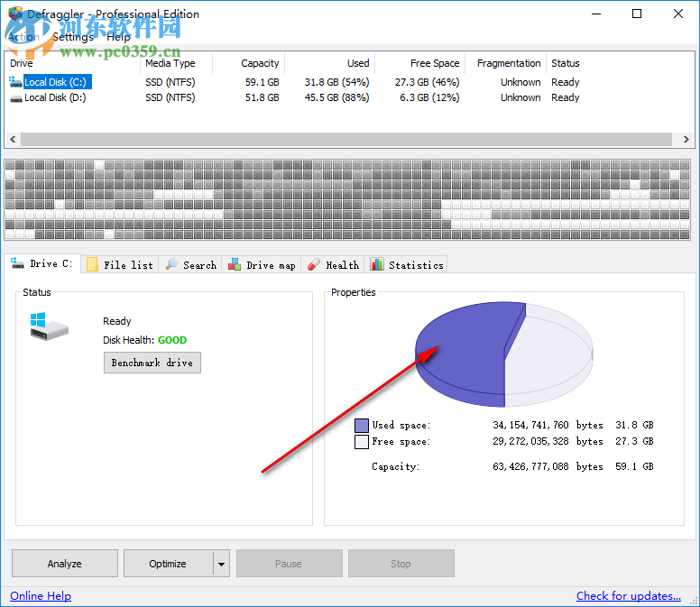The height and width of the screenshot is (607, 700).
Task: Click the Capacity 63,426,777,088 bytes value
Action: 548,467
